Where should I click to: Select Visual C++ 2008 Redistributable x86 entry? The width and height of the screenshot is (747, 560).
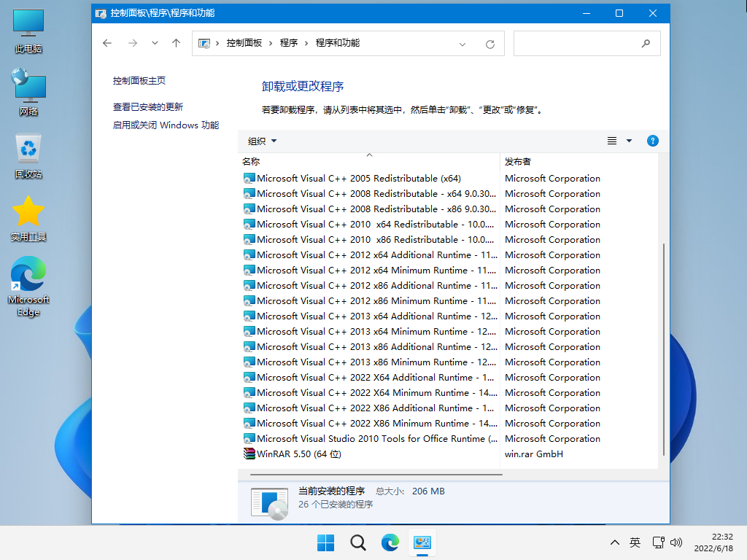point(370,209)
